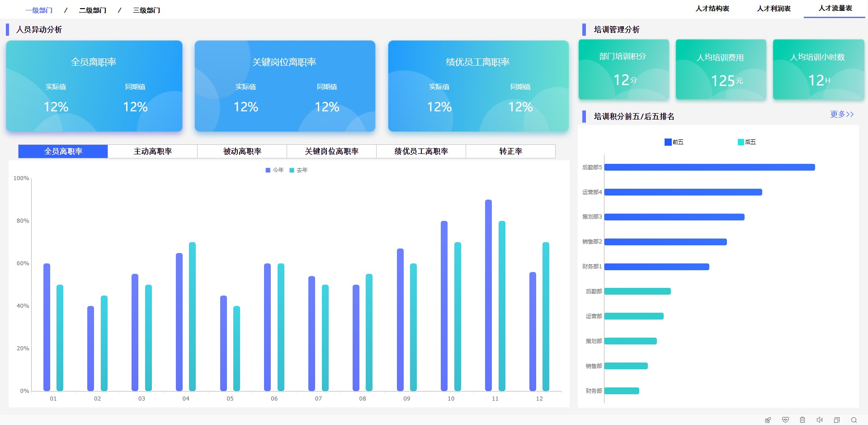This screenshot has width=868, height=425.
Task: Click the 人员异动分析 section heading
Action: pyautogui.click(x=39, y=29)
